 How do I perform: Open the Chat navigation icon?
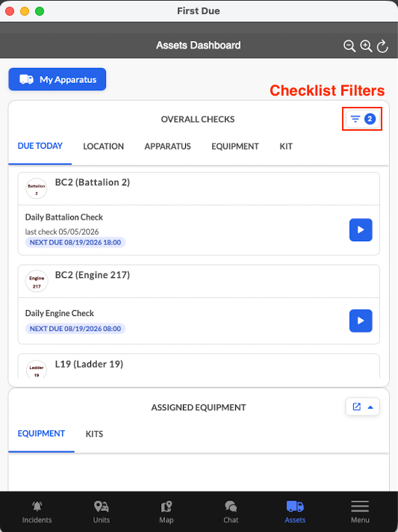pyautogui.click(x=231, y=507)
